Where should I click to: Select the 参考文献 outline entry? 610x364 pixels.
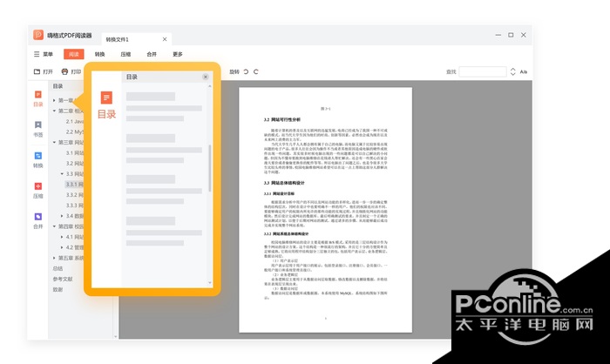point(63,279)
